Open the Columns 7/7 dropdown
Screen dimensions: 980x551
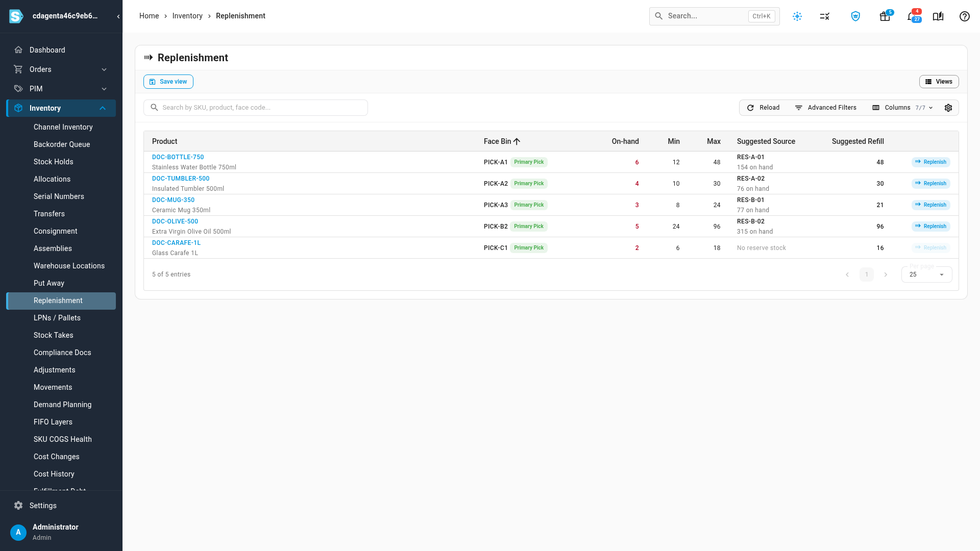[x=902, y=108]
